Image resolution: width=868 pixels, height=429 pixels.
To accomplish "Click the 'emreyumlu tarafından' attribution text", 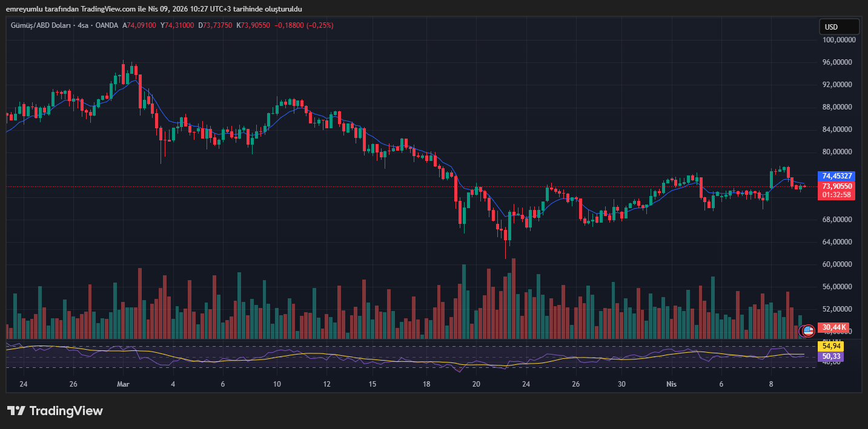I will coord(42,9).
